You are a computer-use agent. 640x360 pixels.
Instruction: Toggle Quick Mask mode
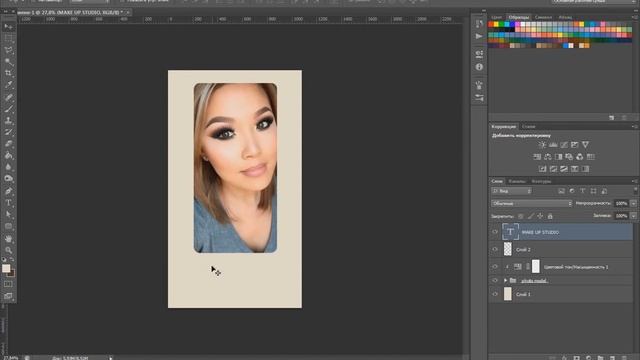[8, 284]
